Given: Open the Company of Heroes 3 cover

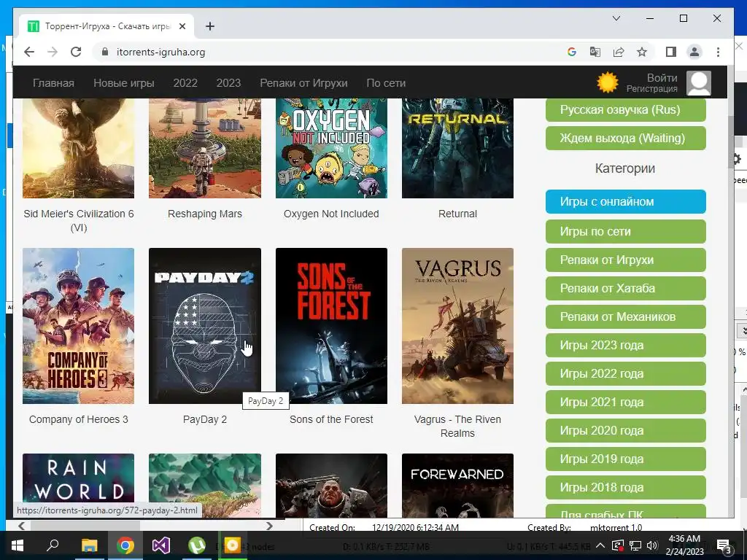Looking at the screenshot, I should click(78, 326).
